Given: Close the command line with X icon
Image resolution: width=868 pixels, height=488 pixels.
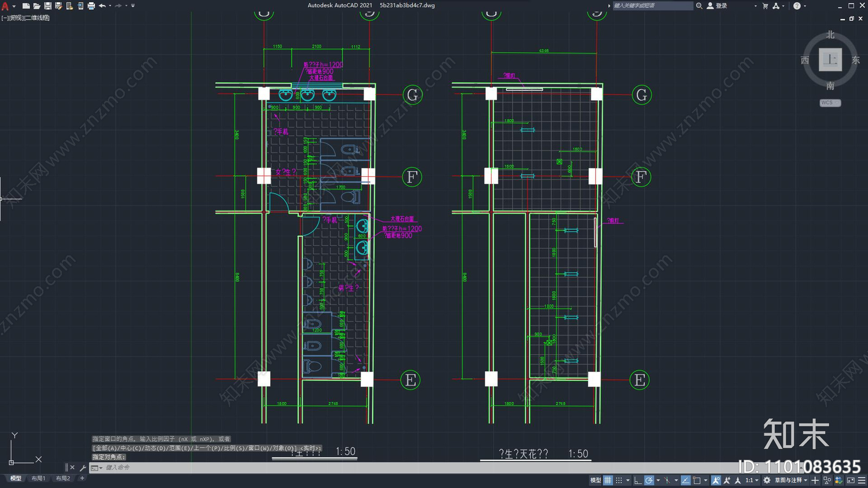Looking at the screenshot, I should pos(72,467).
